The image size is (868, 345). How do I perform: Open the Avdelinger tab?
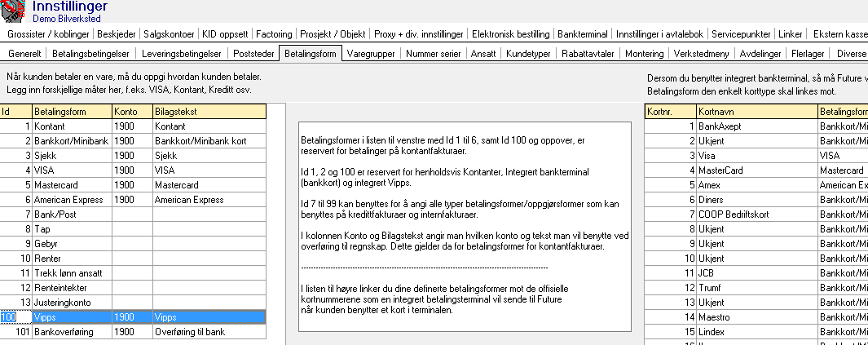coord(760,54)
